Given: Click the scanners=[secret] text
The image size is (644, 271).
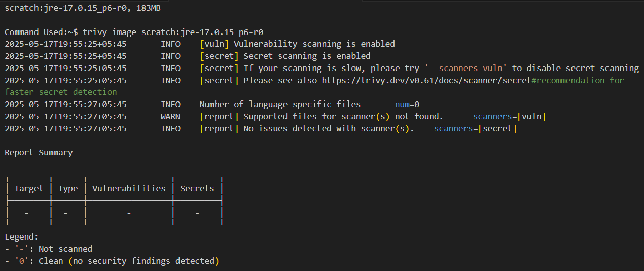Looking at the screenshot, I should pyautogui.click(x=476, y=129).
